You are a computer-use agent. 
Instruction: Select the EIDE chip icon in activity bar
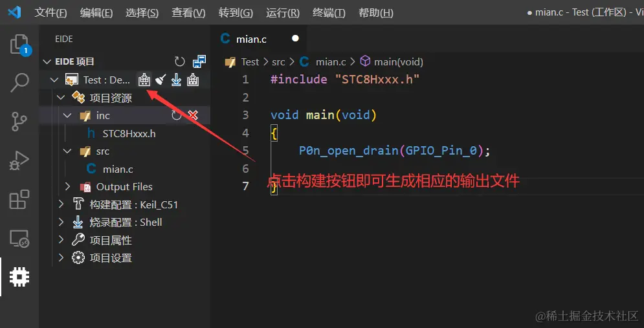click(x=19, y=277)
